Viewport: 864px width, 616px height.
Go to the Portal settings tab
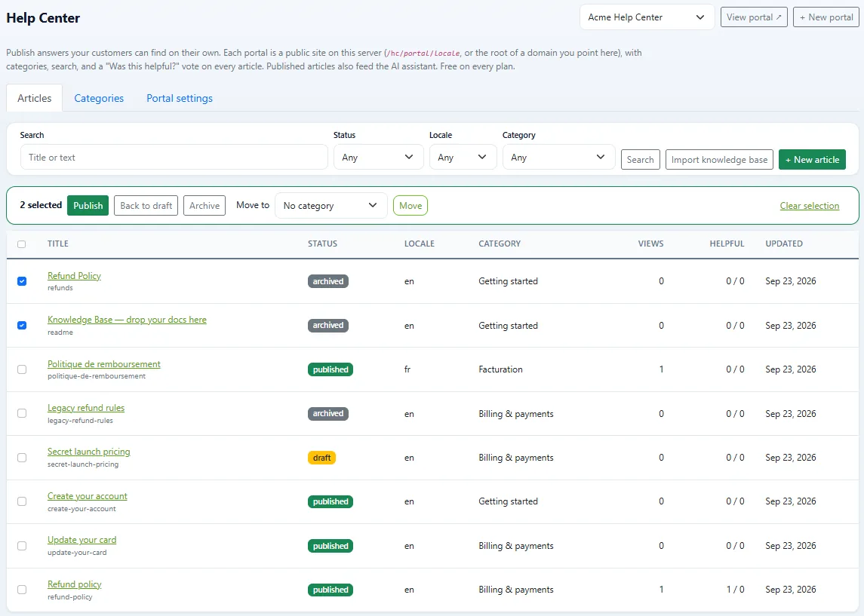[x=180, y=98]
